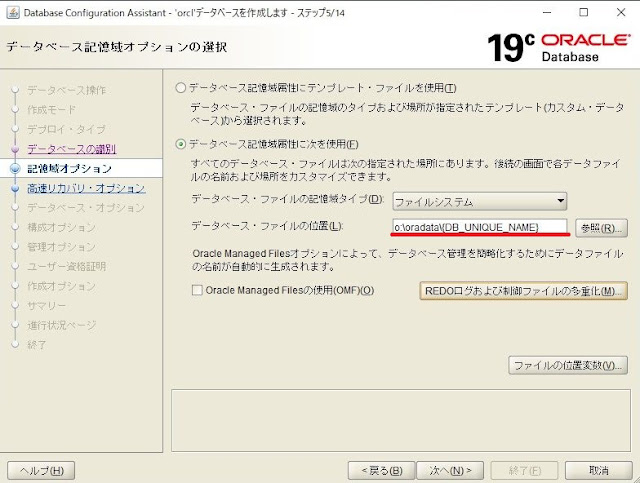Image resolution: width=640 pixels, height=483 pixels.
Task: Close the Database Configuration Assistant window
Action: pyautogui.click(x=621, y=12)
